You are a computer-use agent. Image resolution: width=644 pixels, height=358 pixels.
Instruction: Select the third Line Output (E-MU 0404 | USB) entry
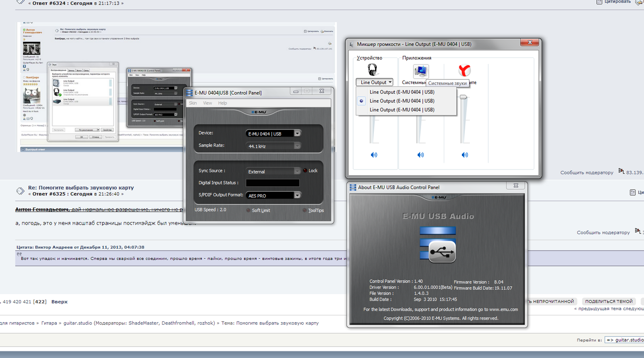click(407, 109)
